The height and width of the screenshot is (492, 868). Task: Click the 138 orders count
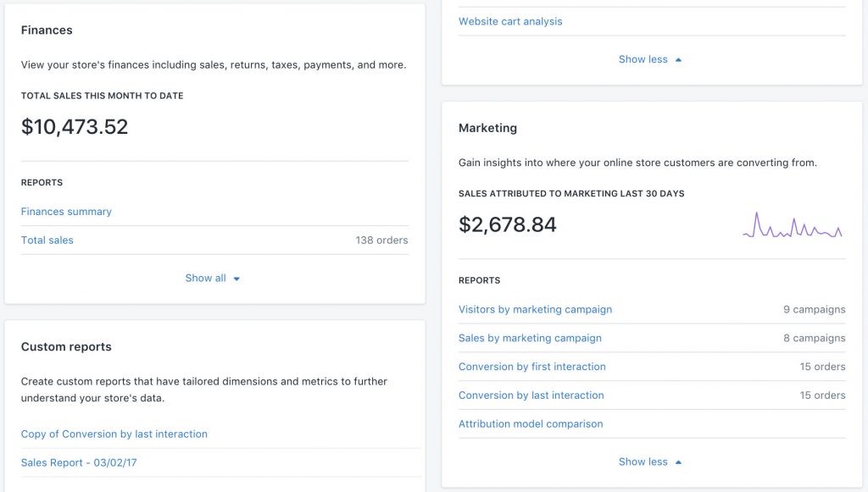coord(381,240)
